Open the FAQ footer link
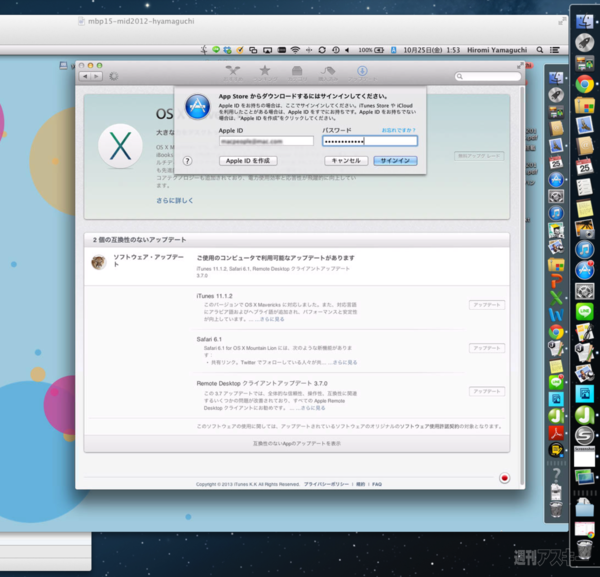 (377, 484)
